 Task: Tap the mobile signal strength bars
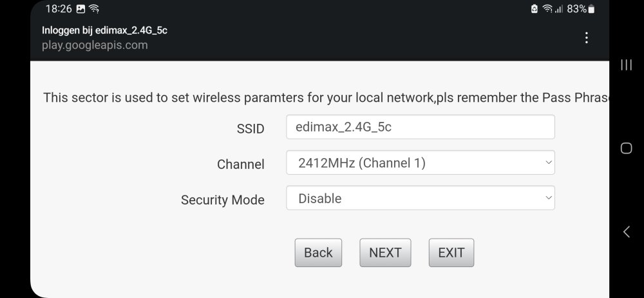click(x=559, y=9)
